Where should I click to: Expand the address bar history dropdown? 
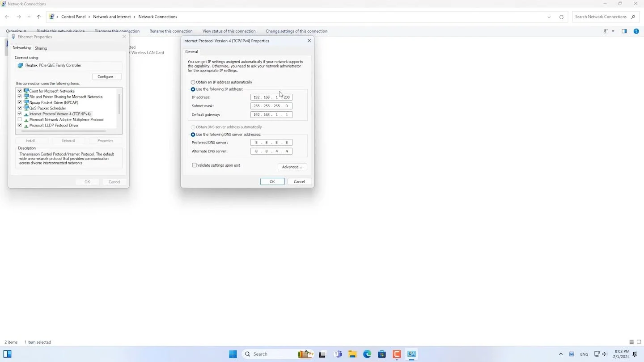coord(549,17)
